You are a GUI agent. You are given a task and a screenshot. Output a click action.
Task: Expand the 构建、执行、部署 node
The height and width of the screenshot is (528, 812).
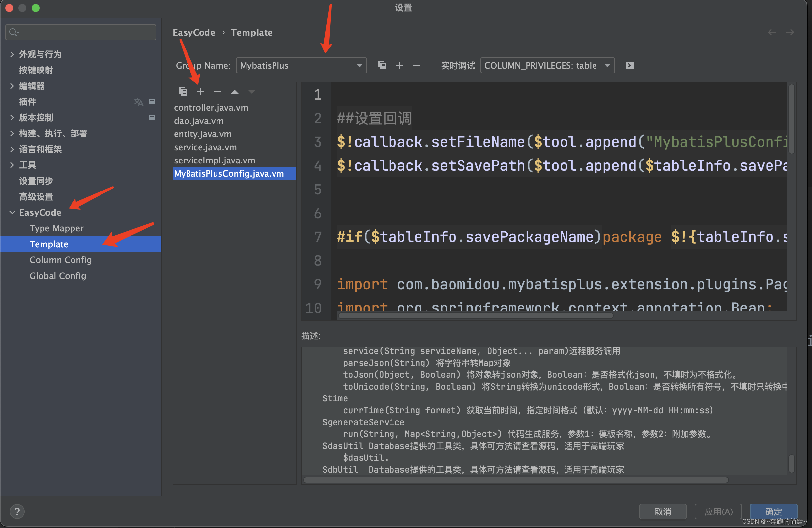(x=12, y=133)
